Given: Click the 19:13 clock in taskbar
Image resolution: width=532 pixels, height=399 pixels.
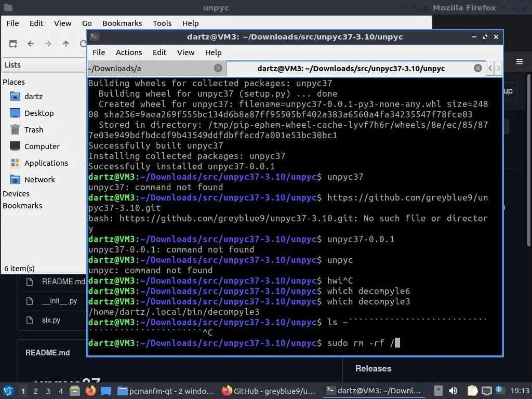Looking at the screenshot, I should click(x=520, y=391).
